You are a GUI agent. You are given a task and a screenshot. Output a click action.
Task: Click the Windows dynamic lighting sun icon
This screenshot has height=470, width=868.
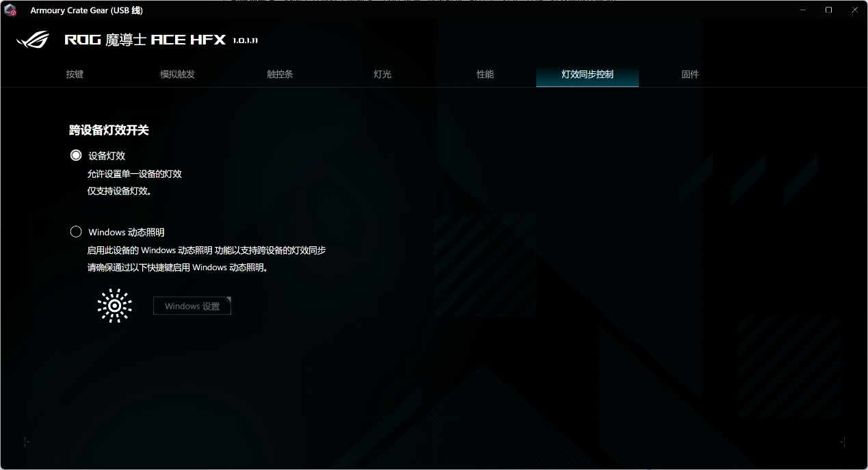tap(115, 306)
